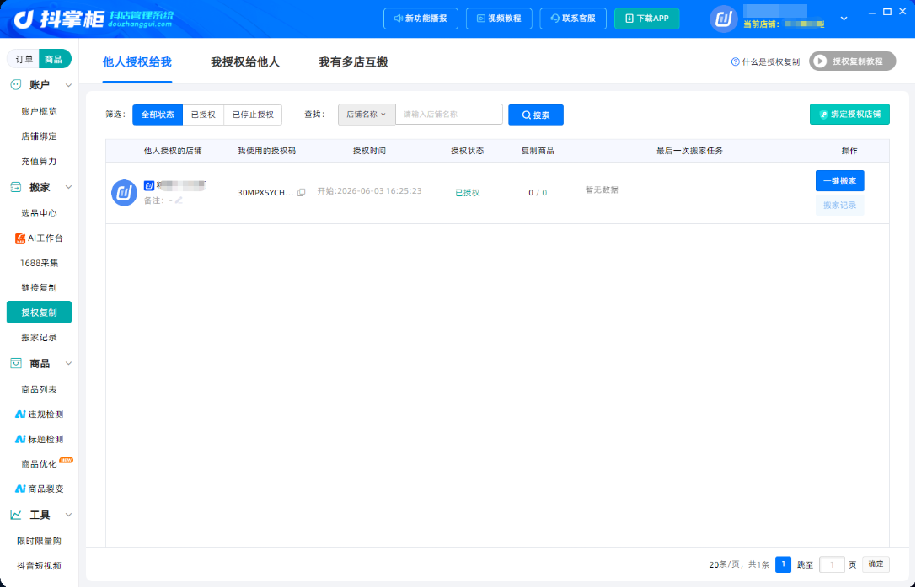Image resolution: width=916 pixels, height=588 pixels.
Task: Switch to 我有多店互搬 tab
Action: pyautogui.click(x=353, y=62)
